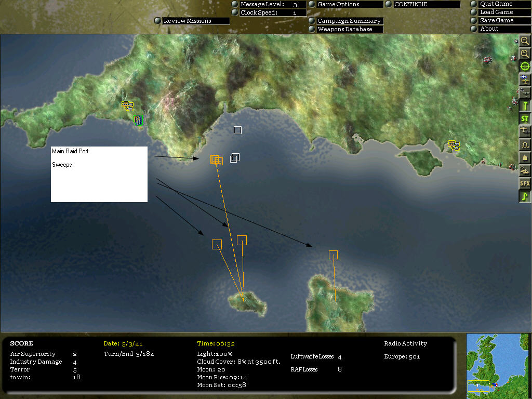Click the 'Date: 5/3/41' text
532x399 pixels.
pyautogui.click(x=123, y=343)
